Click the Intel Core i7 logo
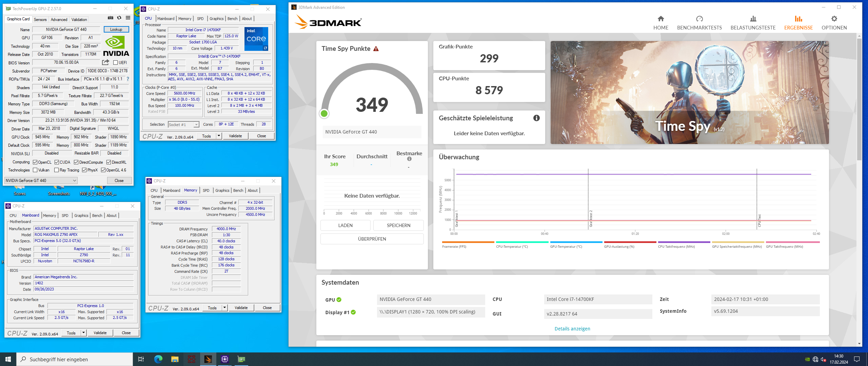This screenshot has height=366, width=868. (x=256, y=39)
